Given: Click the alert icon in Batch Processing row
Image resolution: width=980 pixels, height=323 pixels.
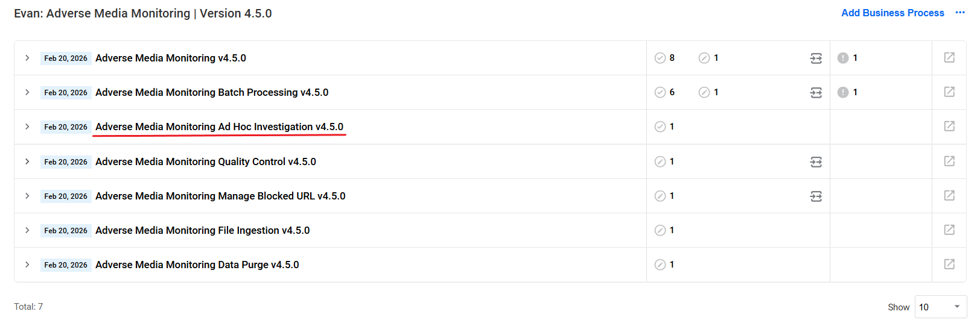Looking at the screenshot, I should click(843, 92).
